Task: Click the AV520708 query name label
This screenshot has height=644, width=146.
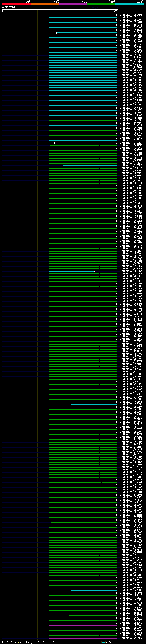Action: (8, 8)
